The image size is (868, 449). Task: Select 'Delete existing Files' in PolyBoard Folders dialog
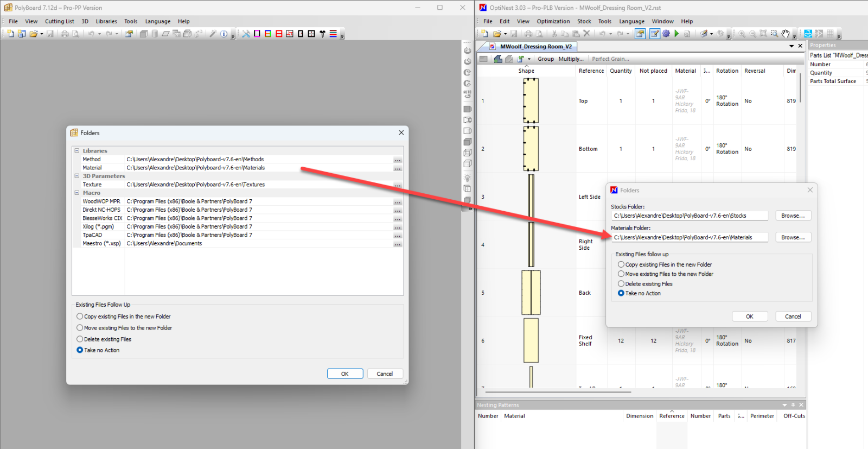click(x=80, y=339)
